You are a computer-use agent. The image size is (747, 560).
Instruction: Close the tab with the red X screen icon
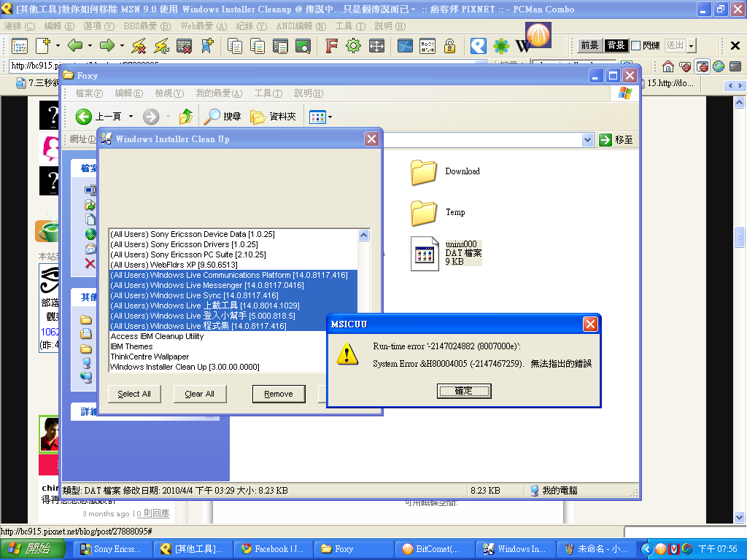pos(185,46)
